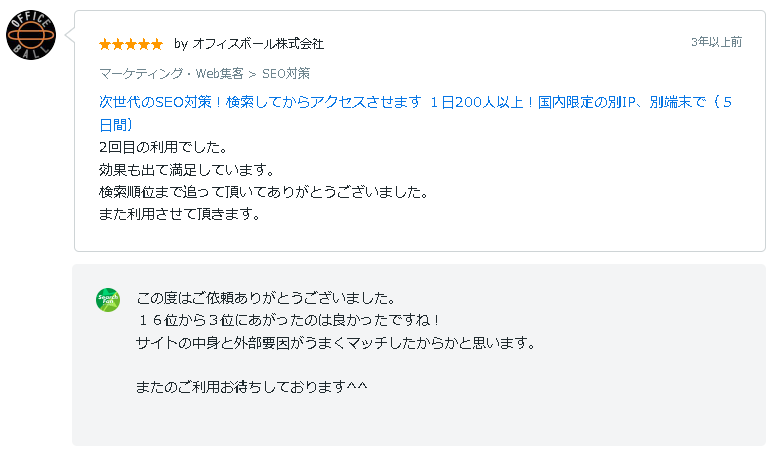The width and height of the screenshot is (775, 453).
Task: Click the reviewer name オフィスボール株式会社
Action: click(x=258, y=44)
